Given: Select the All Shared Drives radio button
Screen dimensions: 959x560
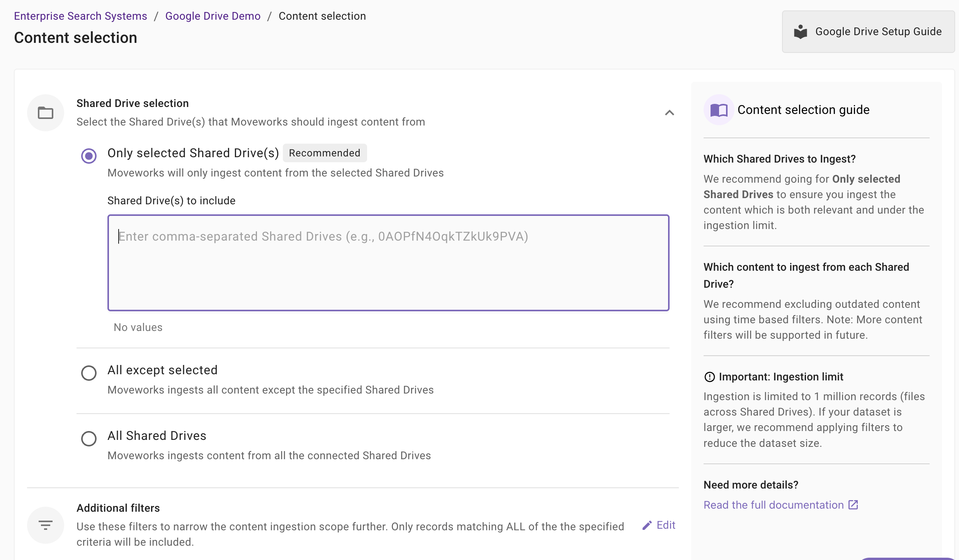Looking at the screenshot, I should tap(89, 439).
